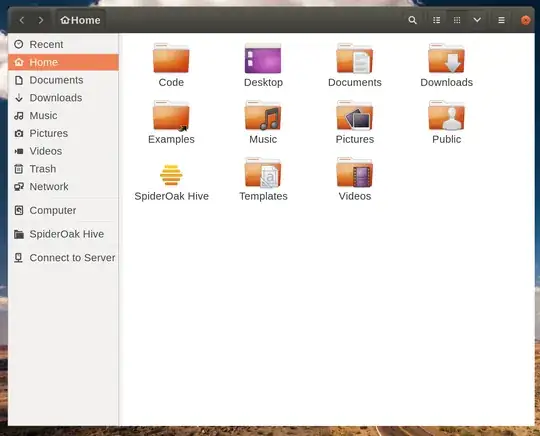
Task: Click the main pane 'Videos' label
Action: 355,196
